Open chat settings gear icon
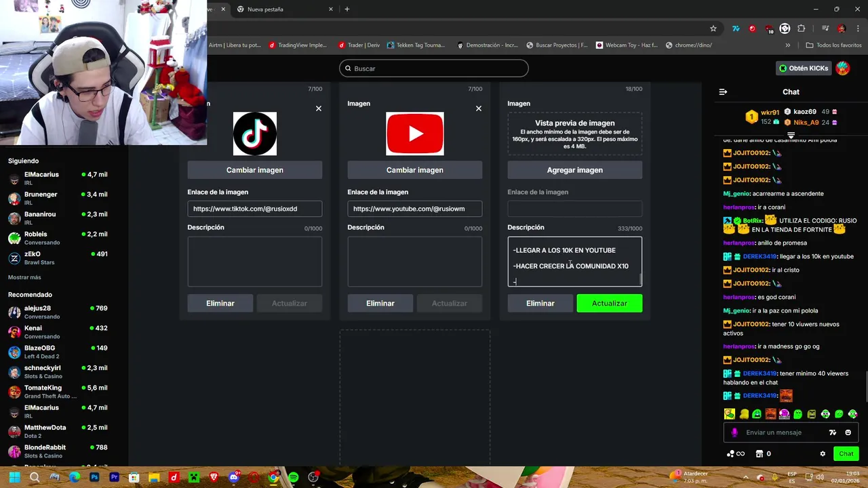The width and height of the screenshot is (868, 488). pyautogui.click(x=823, y=454)
